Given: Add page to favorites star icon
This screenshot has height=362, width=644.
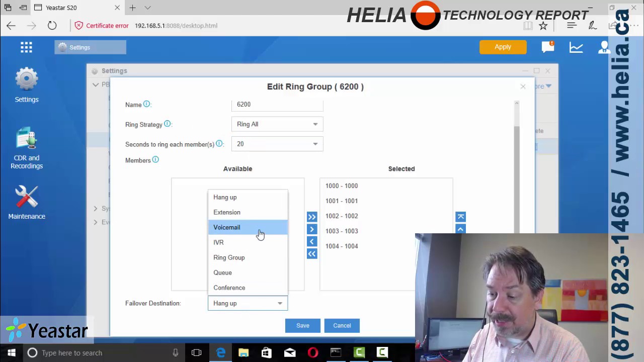Looking at the screenshot, I should (543, 26).
